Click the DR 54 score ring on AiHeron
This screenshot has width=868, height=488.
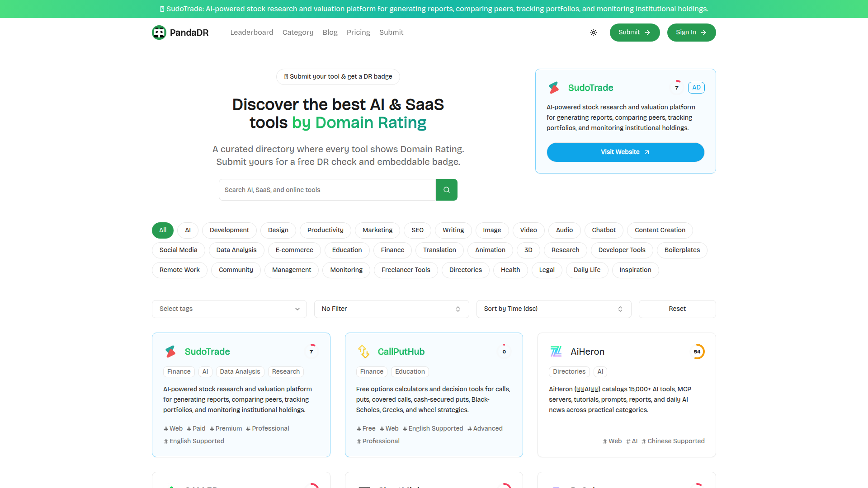click(698, 352)
